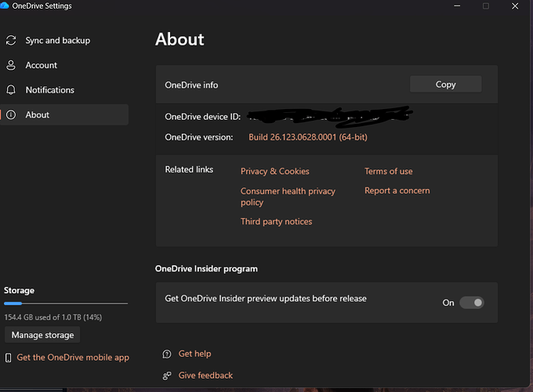Click the Give feedback people icon

[167, 376]
